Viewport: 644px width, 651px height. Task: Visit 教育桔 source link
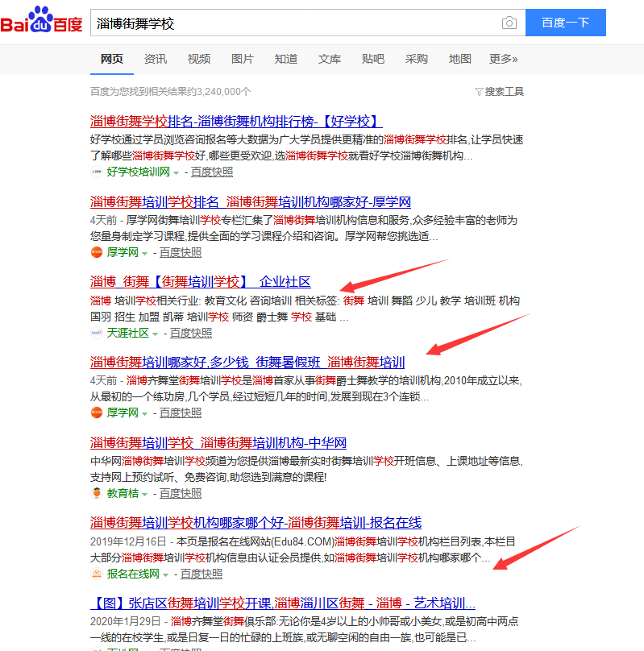click(x=123, y=493)
